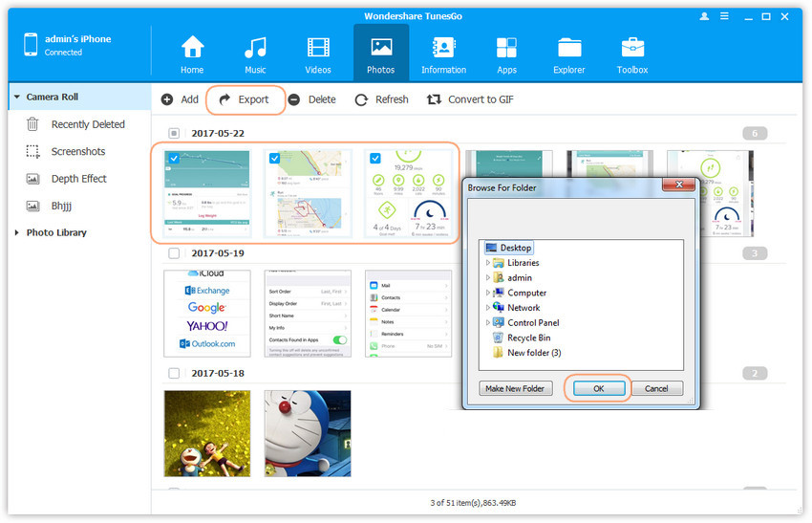The image size is (812, 523).
Task: Collapse the Camera Roll section
Action: pyautogui.click(x=16, y=97)
